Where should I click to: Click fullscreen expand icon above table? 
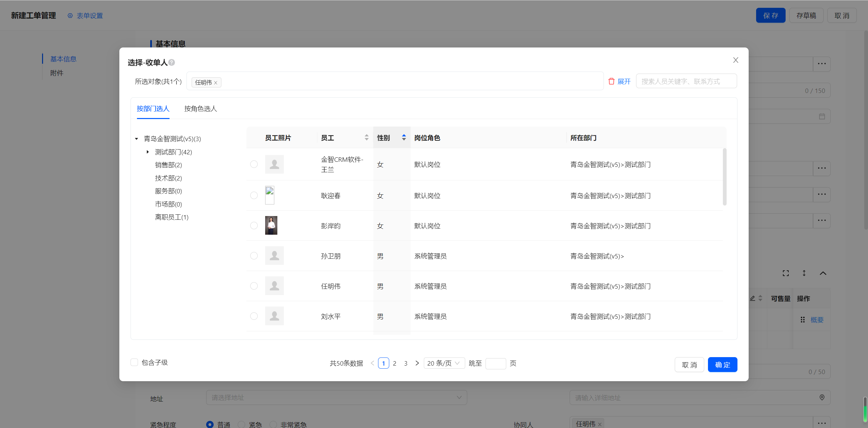[x=786, y=273]
